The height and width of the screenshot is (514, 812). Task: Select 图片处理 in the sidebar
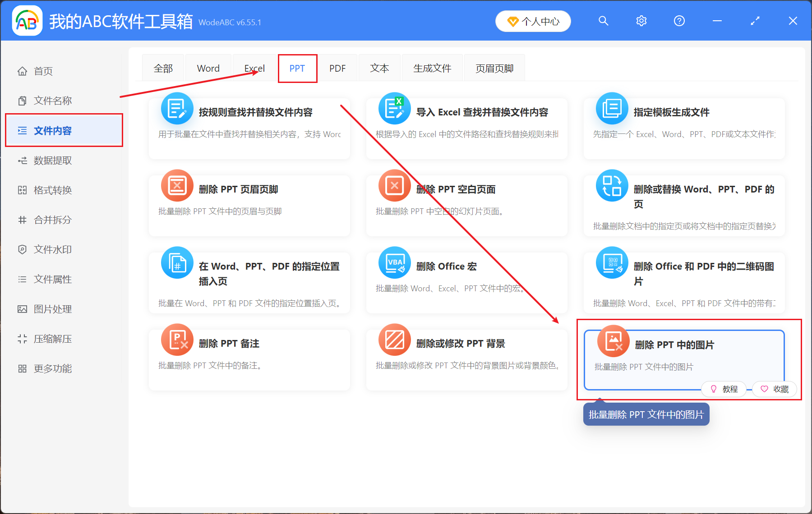click(52, 309)
